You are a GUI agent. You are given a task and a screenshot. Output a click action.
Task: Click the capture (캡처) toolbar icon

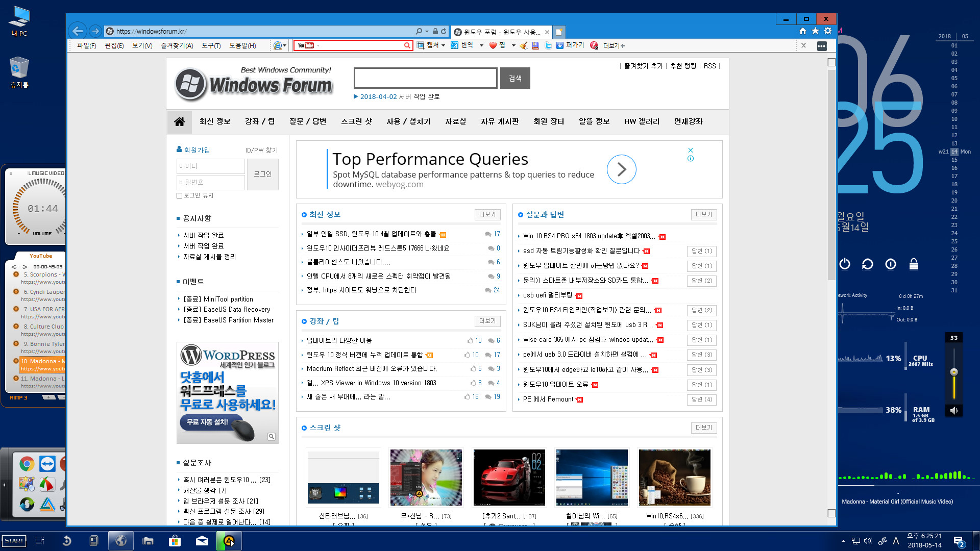(x=421, y=45)
